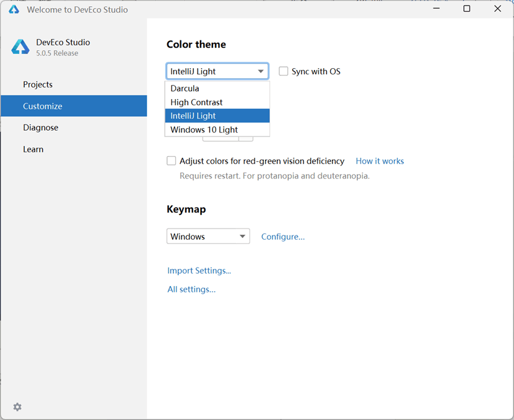This screenshot has height=420, width=514.
Task: Open the Projects tab
Action: (x=74, y=84)
